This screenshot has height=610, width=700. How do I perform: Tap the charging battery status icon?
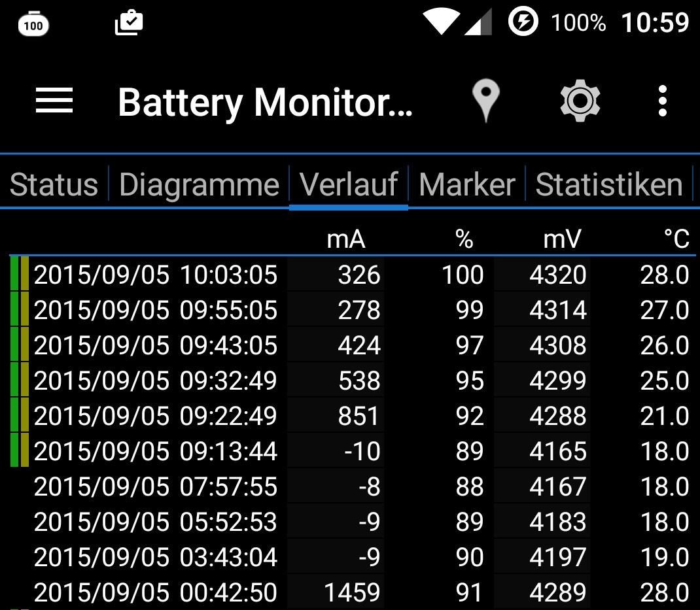(x=523, y=22)
